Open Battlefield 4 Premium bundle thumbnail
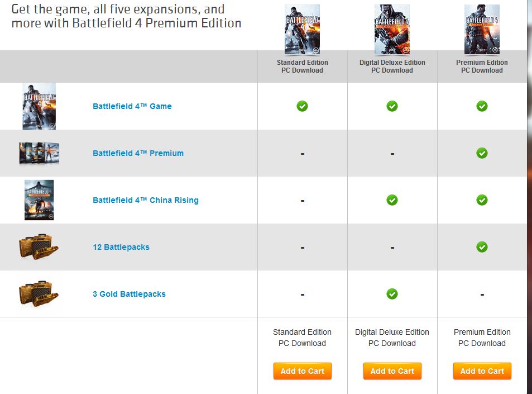 pos(39,153)
